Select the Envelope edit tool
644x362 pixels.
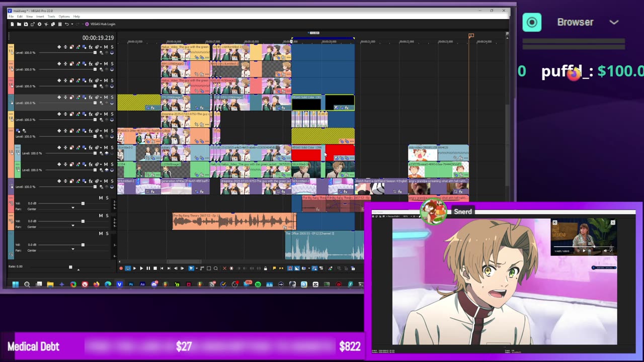[x=202, y=268]
